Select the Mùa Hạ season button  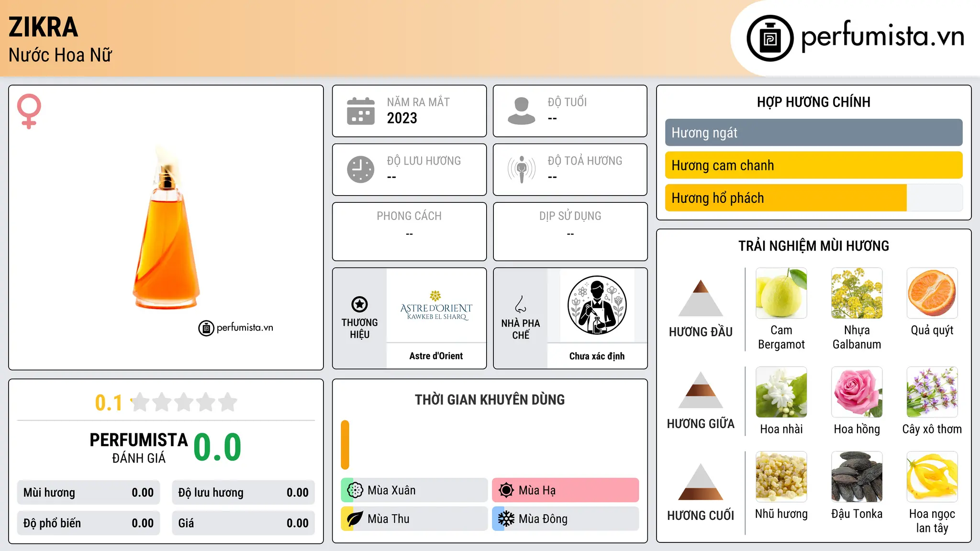566,490
